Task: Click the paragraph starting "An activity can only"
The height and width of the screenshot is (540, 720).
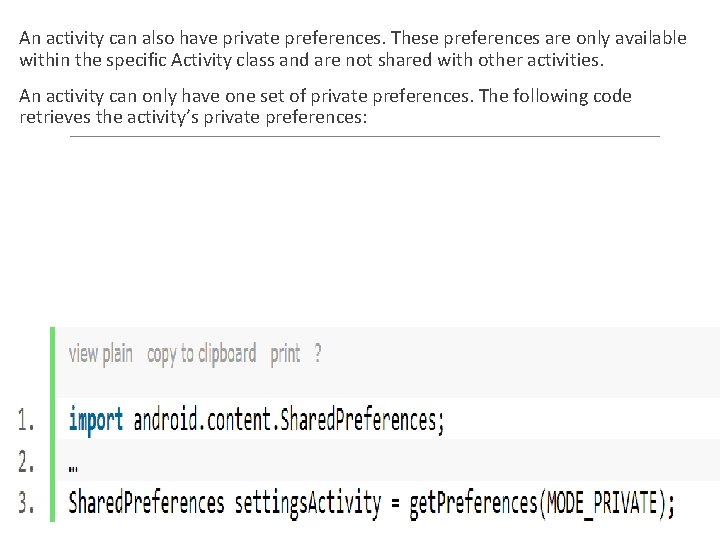Action: (325, 107)
